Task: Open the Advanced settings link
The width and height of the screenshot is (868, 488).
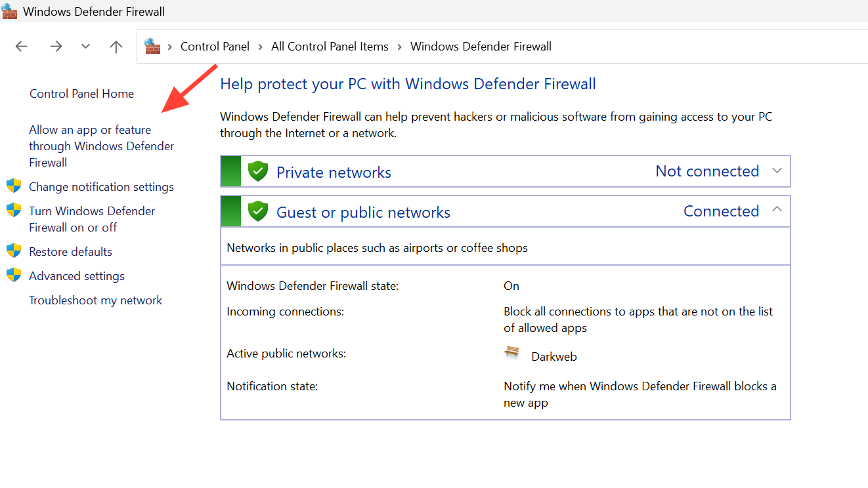Action: (77, 276)
